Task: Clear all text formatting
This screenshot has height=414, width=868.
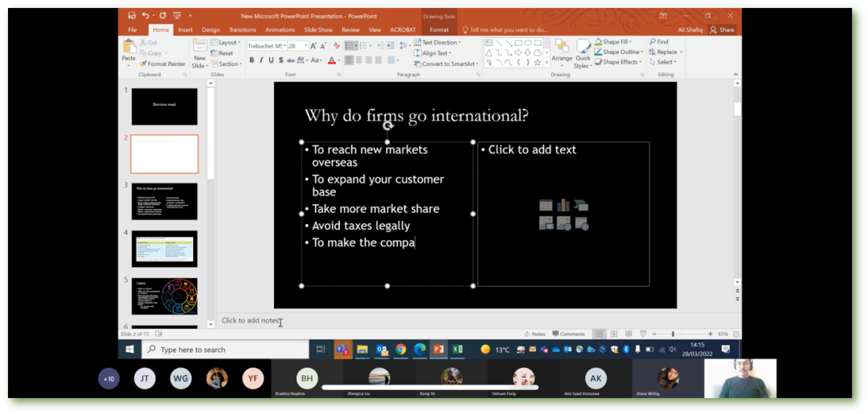Action: tap(337, 46)
